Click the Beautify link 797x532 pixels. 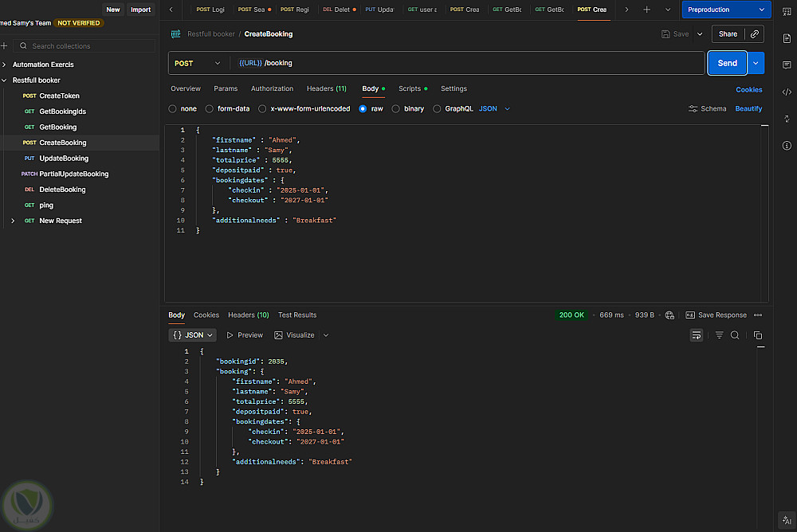click(748, 109)
